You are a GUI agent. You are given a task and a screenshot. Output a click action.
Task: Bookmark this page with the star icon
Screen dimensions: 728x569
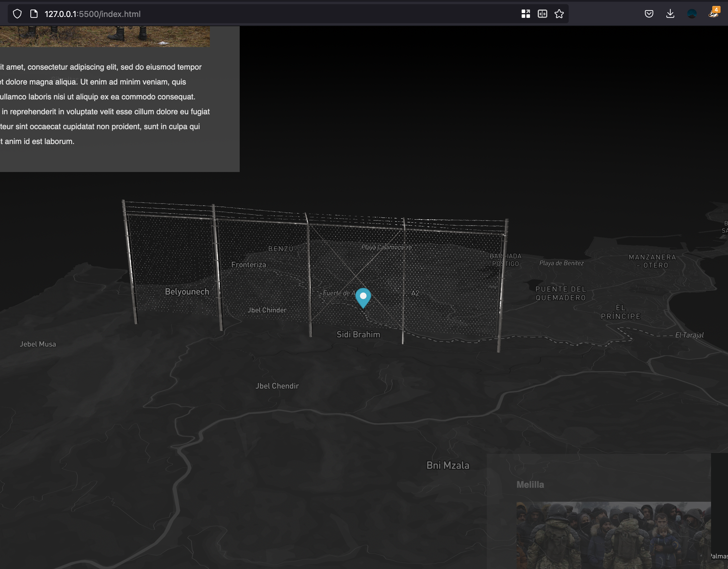[559, 14]
